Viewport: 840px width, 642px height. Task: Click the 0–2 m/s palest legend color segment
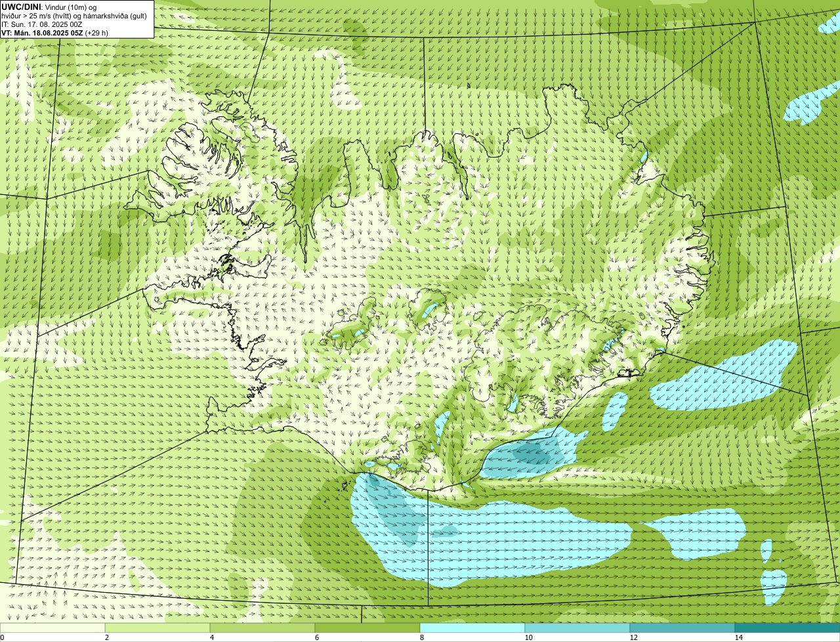[52, 628]
